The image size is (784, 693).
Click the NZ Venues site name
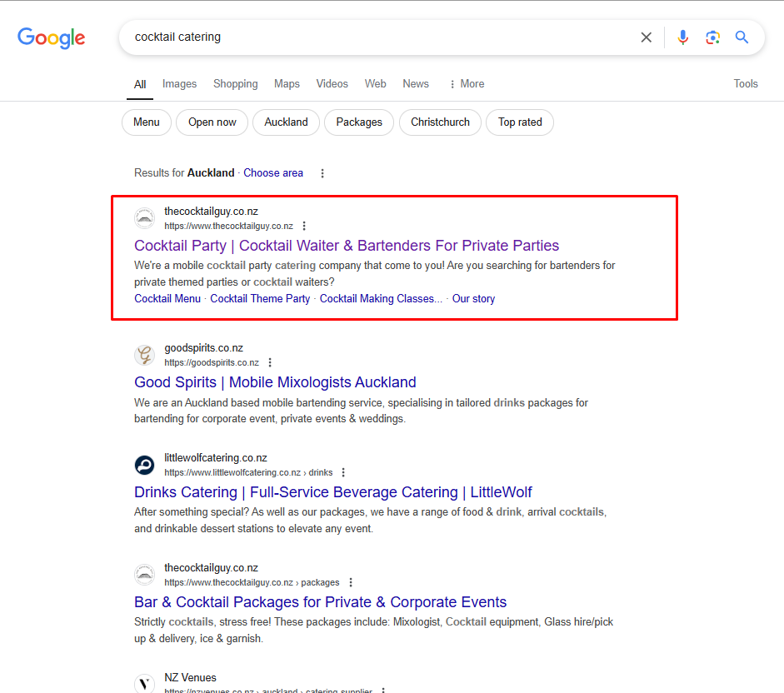click(x=191, y=677)
